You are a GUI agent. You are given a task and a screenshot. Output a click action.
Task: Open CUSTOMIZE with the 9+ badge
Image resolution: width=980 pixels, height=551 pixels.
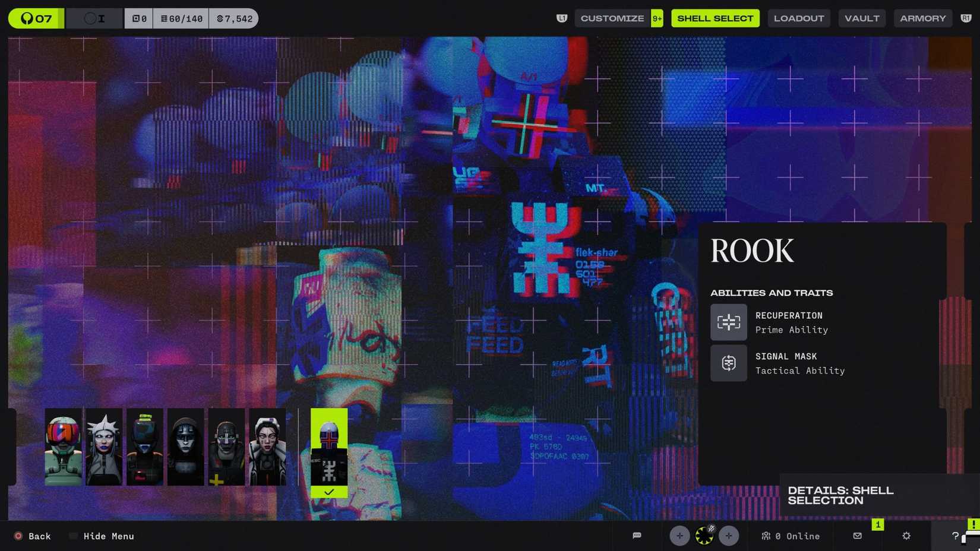612,18
